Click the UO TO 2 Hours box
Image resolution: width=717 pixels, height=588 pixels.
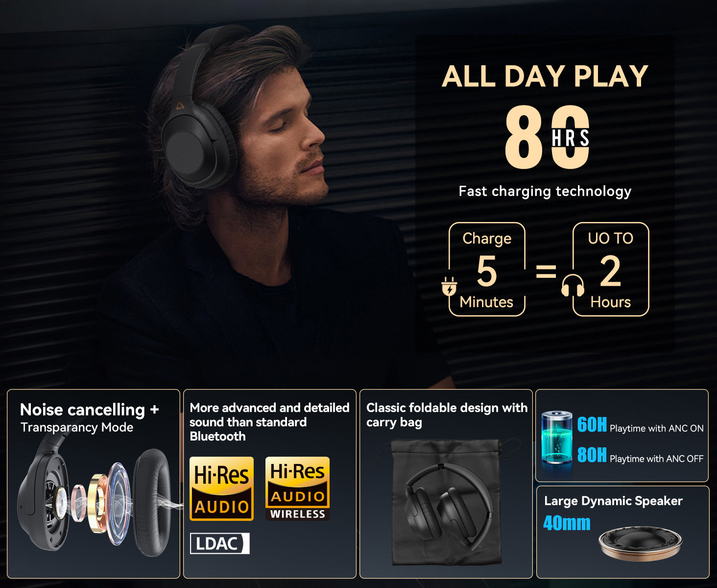611,269
